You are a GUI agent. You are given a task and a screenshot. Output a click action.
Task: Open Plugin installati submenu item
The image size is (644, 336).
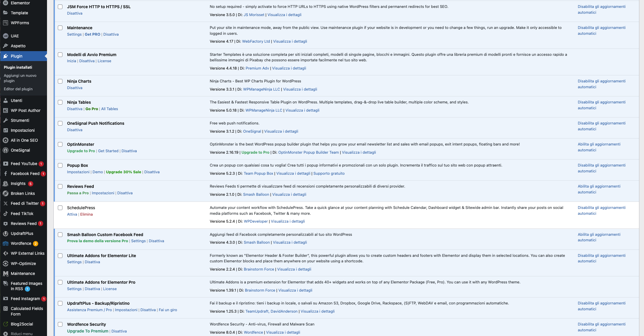point(18,67)
